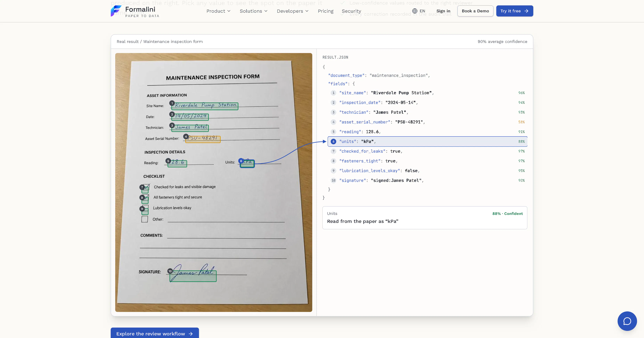
Task: Select marker 7 on leaks checkbox
Action: 142,187
